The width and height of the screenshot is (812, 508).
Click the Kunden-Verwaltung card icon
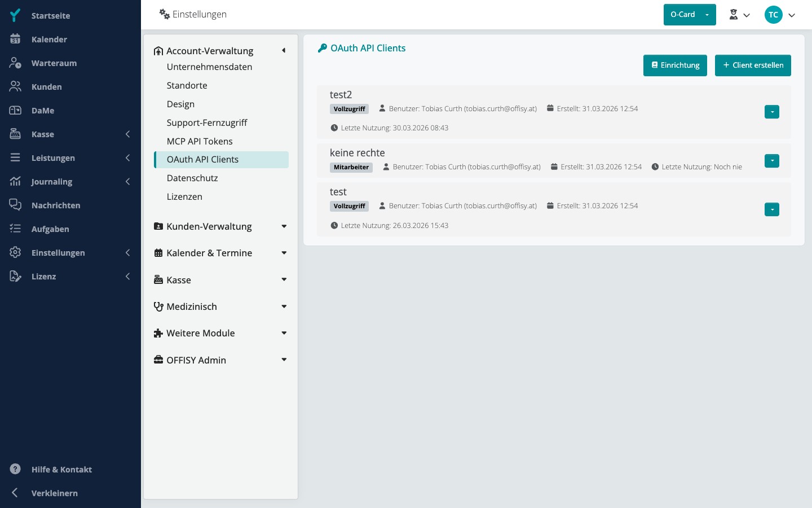tap(158, 226)
